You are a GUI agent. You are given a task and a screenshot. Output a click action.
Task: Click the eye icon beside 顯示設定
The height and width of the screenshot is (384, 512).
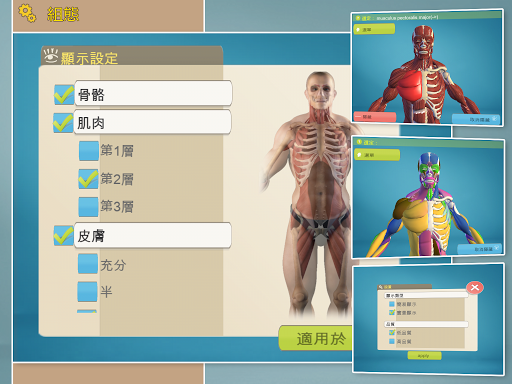point(51,56)
